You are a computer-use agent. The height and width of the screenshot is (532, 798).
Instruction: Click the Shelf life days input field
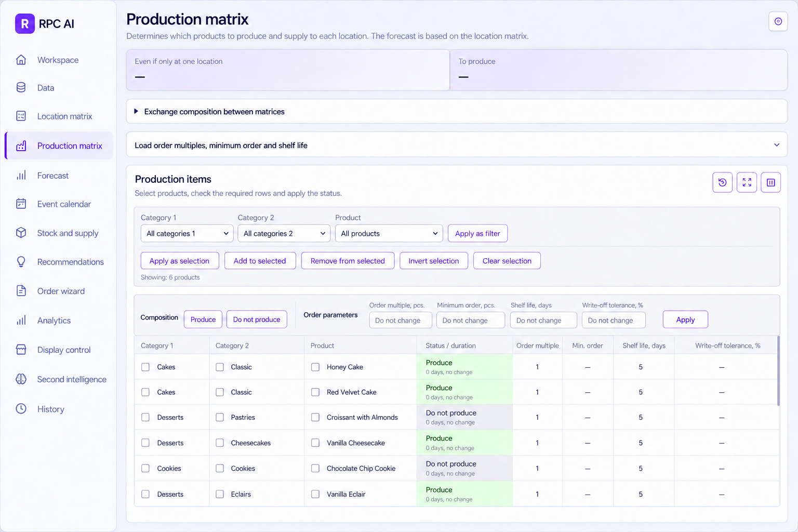543,320
